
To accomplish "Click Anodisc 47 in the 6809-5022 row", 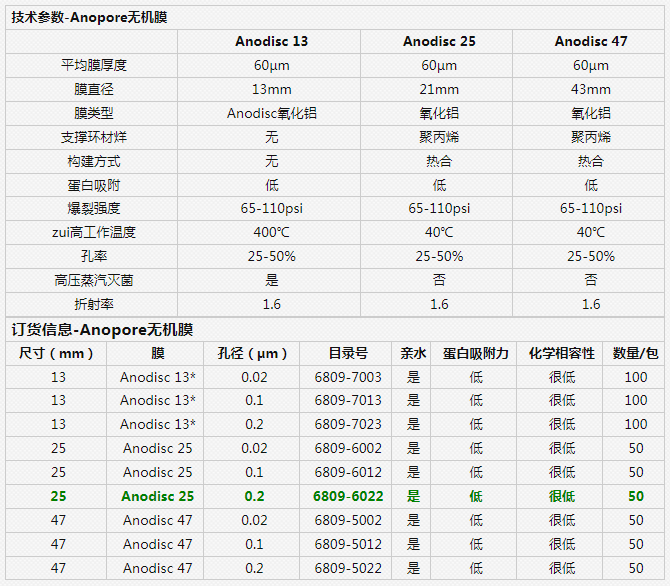I will click(x=158, y=568).
